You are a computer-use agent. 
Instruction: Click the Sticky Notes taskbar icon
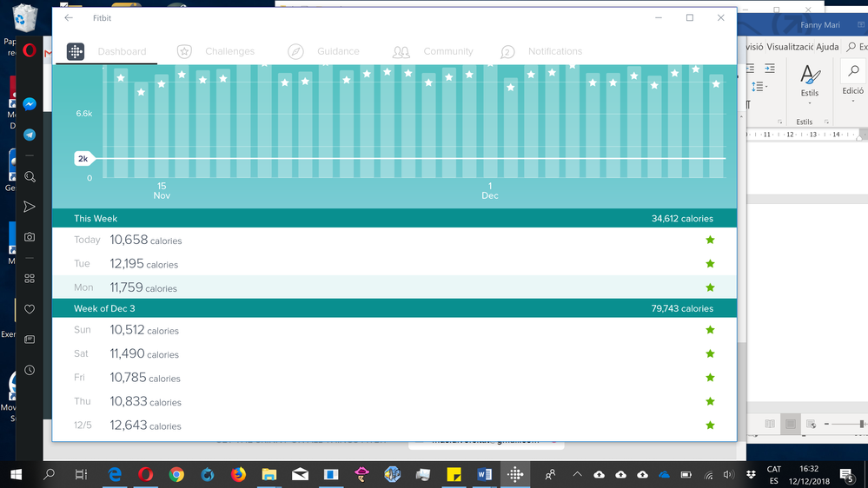454,474
